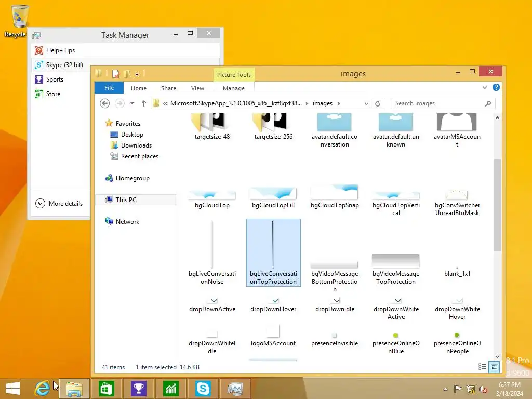Click scrollbar down arrow in Explorer
The width and height of the screenshot is (532, 399).
pyautogui.click(x=497, y=356)
